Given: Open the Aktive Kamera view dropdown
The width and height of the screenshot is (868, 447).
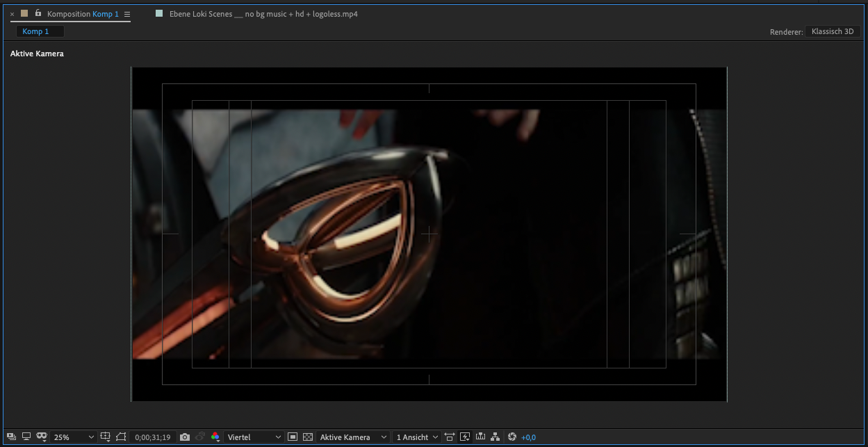Looking at the screenshot, I should (351, 437).
